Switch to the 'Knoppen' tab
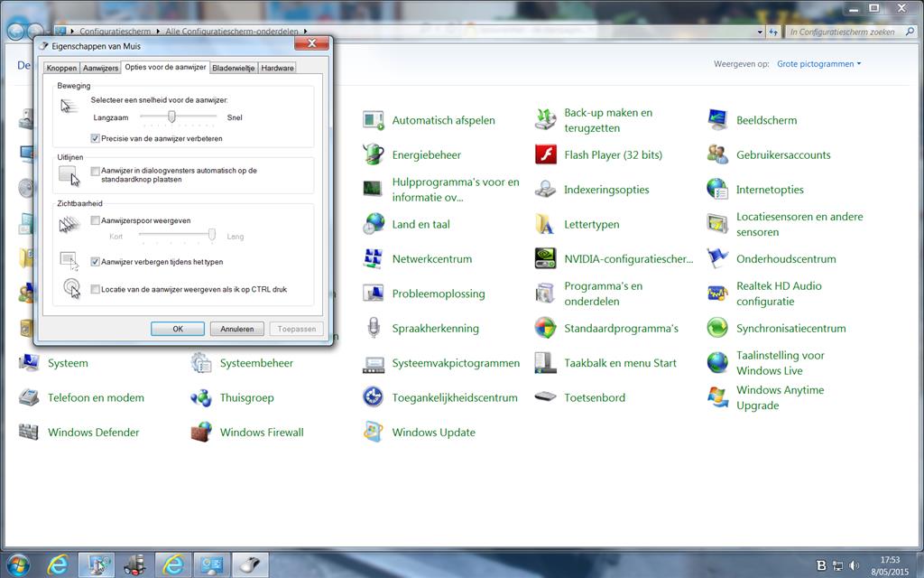This screenshot has height=578, width=924. coord(61,68)
